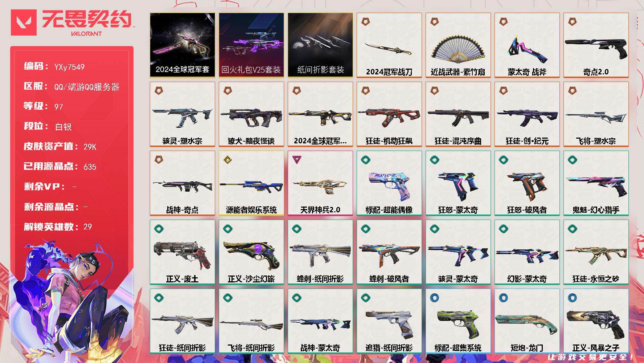Select the 骇灵-塑水宗 rifle skin

click(x=182, y=114)
